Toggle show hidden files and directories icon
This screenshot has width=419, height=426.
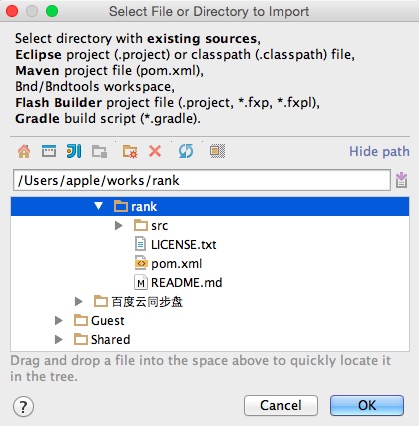tap(217, 151)
